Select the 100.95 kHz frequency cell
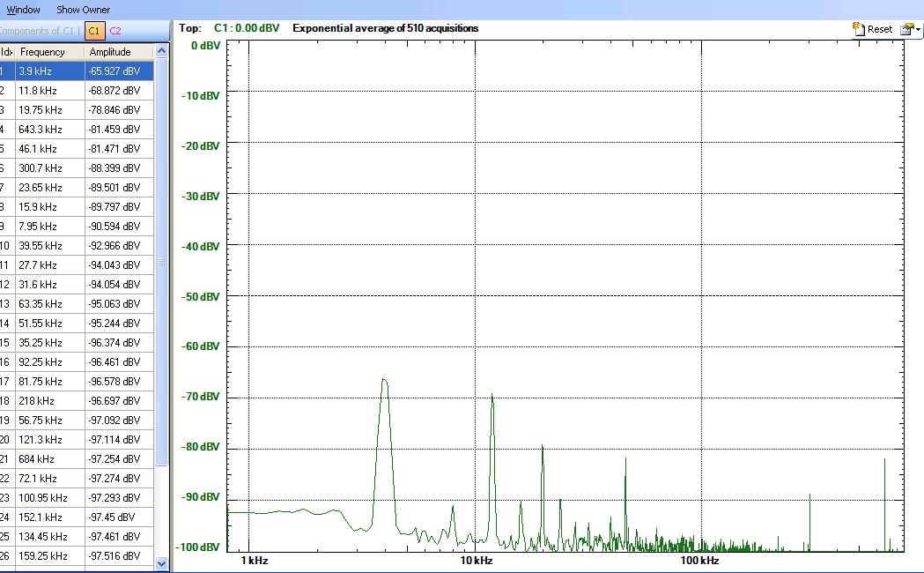924x573 pixels. coord(50,497)
